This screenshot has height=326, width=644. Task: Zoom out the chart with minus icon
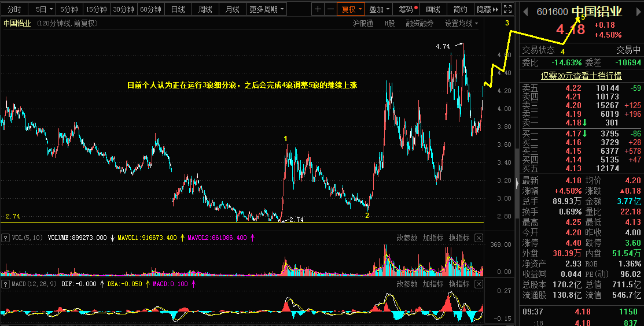(x=330, y=9)
